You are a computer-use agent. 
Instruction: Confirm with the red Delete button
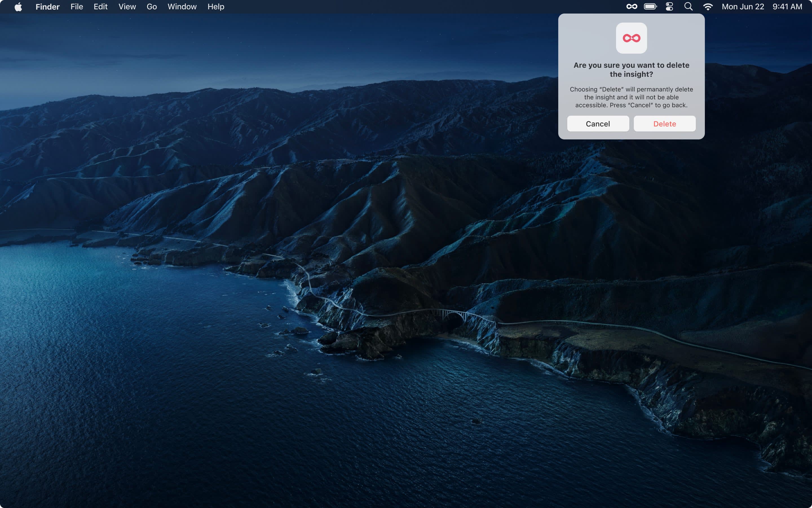coord(664,124)
